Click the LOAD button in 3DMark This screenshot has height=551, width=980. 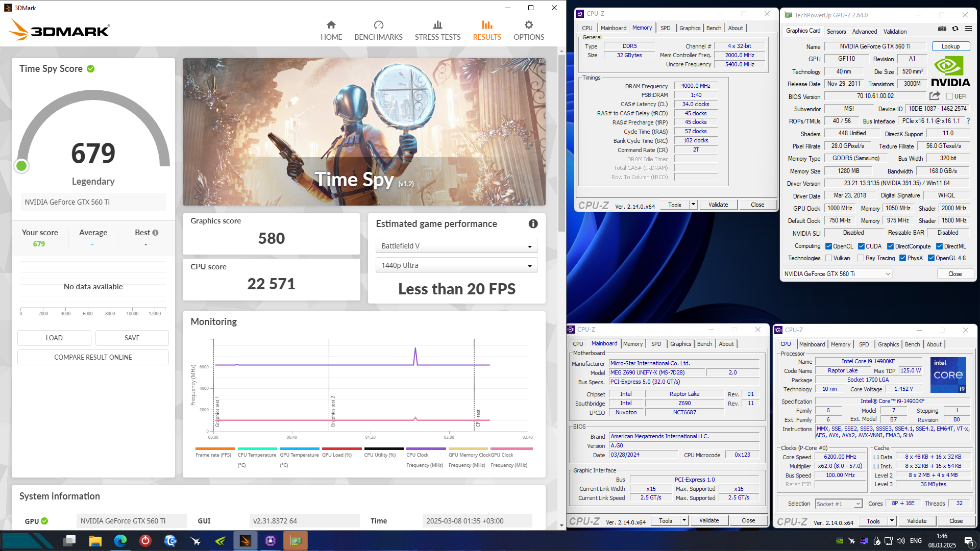click(54, 338)
